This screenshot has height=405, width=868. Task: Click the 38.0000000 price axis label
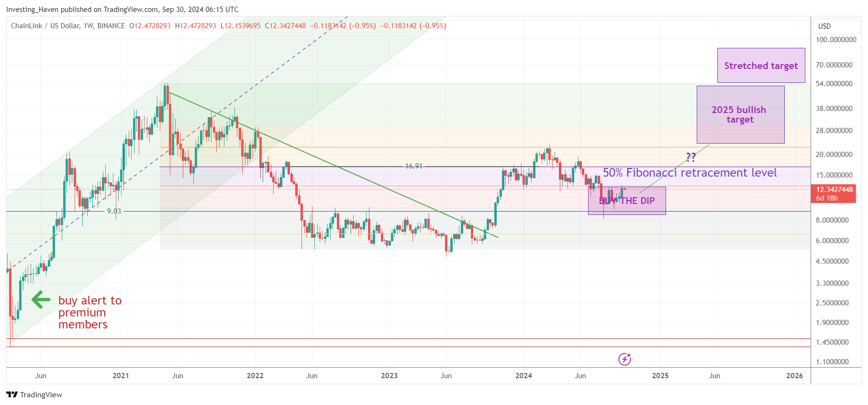coord(834,108)
